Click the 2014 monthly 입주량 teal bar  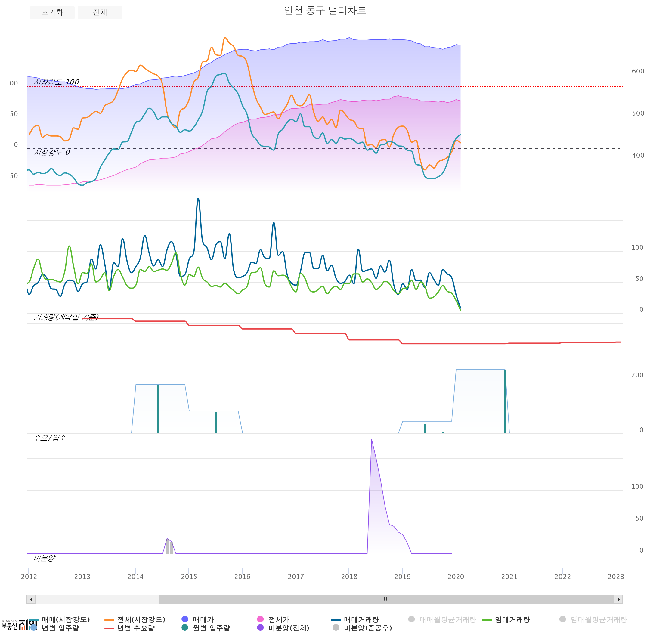(x=158, y=409)
